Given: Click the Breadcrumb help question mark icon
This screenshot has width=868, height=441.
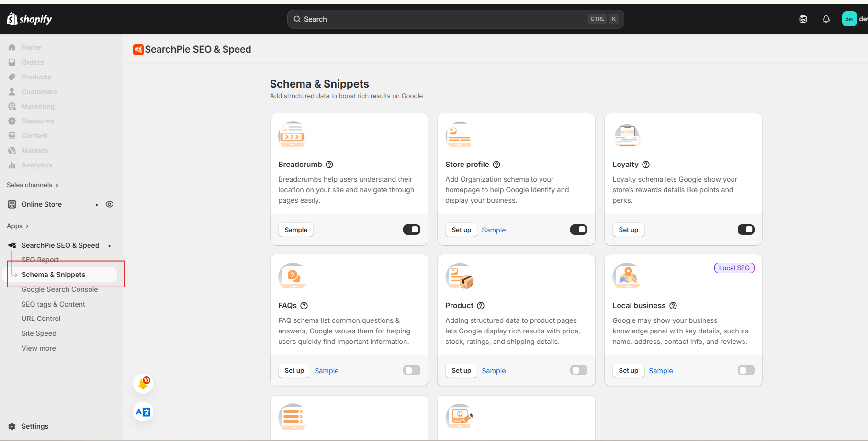Looking at the screenshot, I should [329, 165].
